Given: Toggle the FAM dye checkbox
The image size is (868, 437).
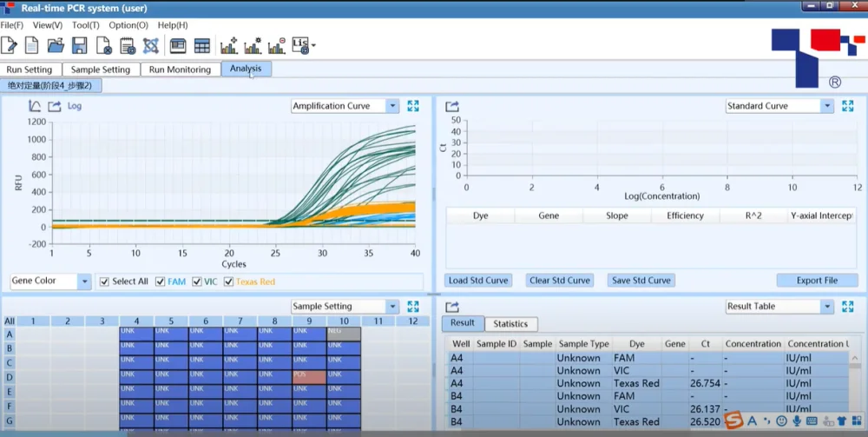Looking at the screenshot, I should (x=160, y=281).
